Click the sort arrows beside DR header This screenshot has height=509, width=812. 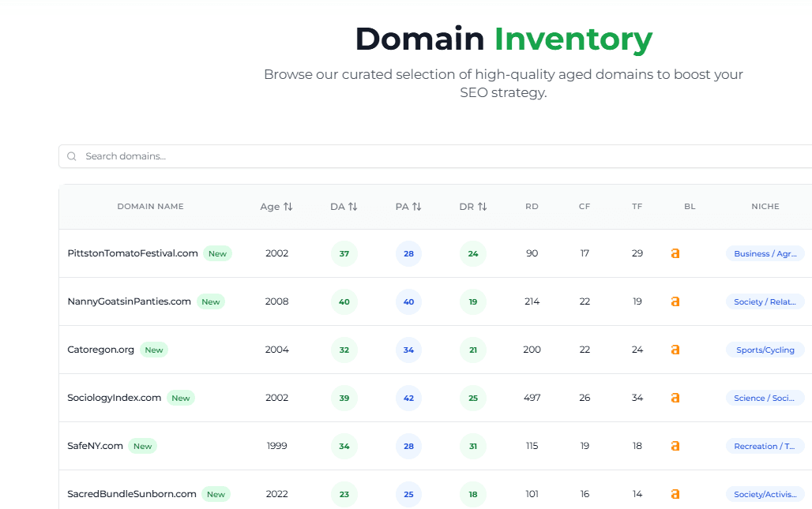[x=483, y=206]
